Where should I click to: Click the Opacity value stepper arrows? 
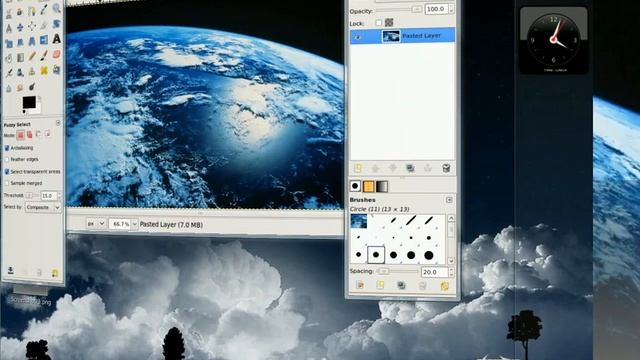pyautogui.click(x=451, y=9)
